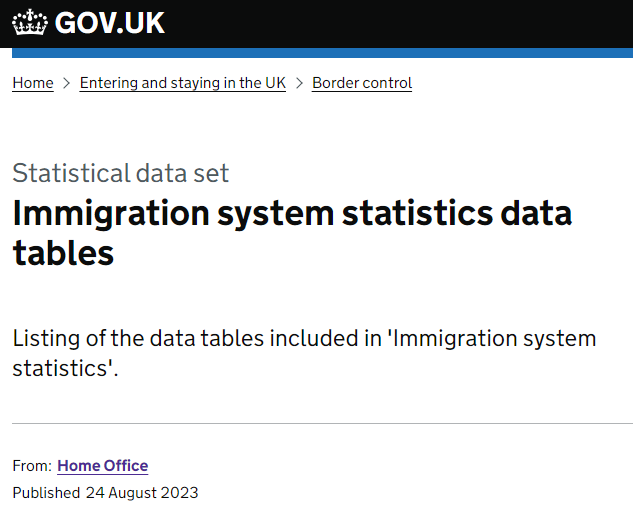Screen dimensions: 633x517
Task: Click the word 'Published' in metadata
Action: pyautogui.click(x=46, y=493)
